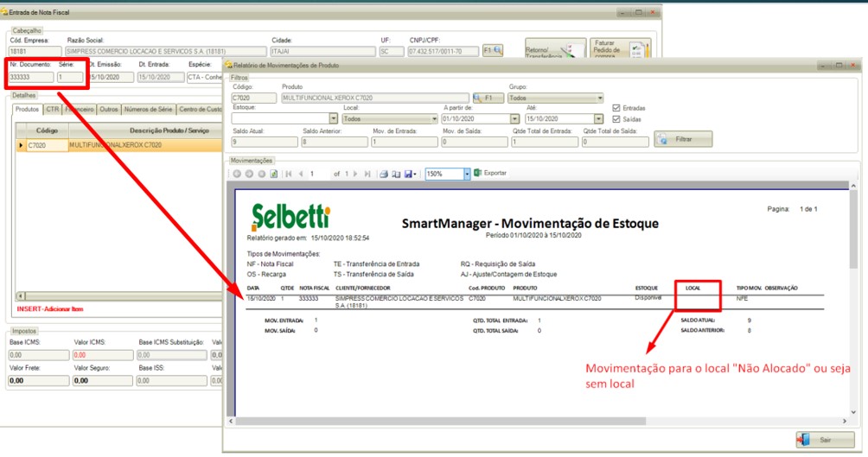Click the Selbetti logo in the report
The image size is (868, 457).
pos(290,216)
